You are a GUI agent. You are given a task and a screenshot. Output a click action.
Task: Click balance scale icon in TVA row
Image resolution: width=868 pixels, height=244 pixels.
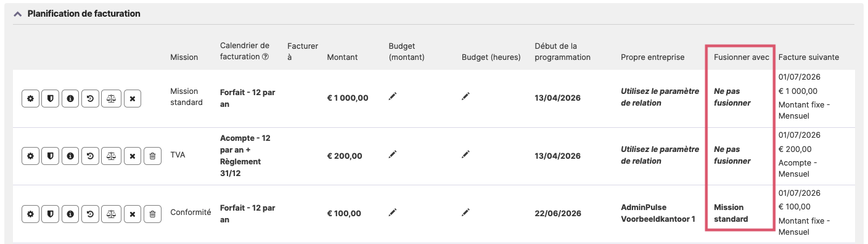(x=111, y=156)
